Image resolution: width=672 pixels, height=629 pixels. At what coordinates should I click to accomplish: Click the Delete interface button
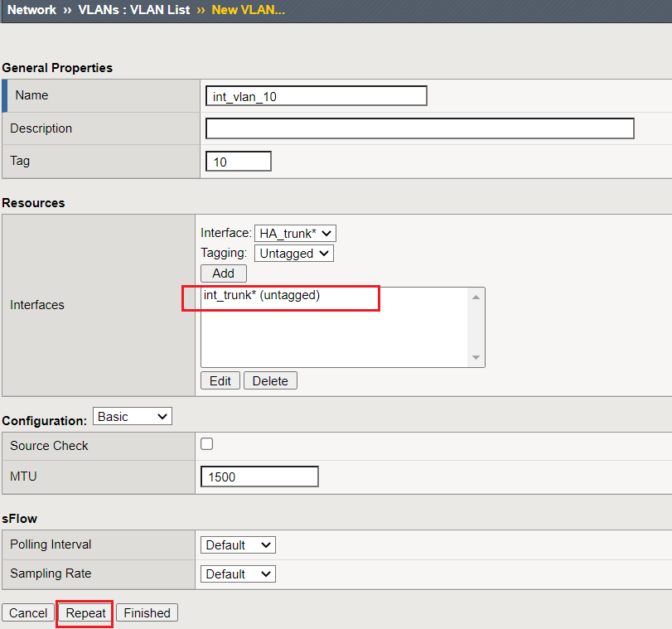coord(270,380)
